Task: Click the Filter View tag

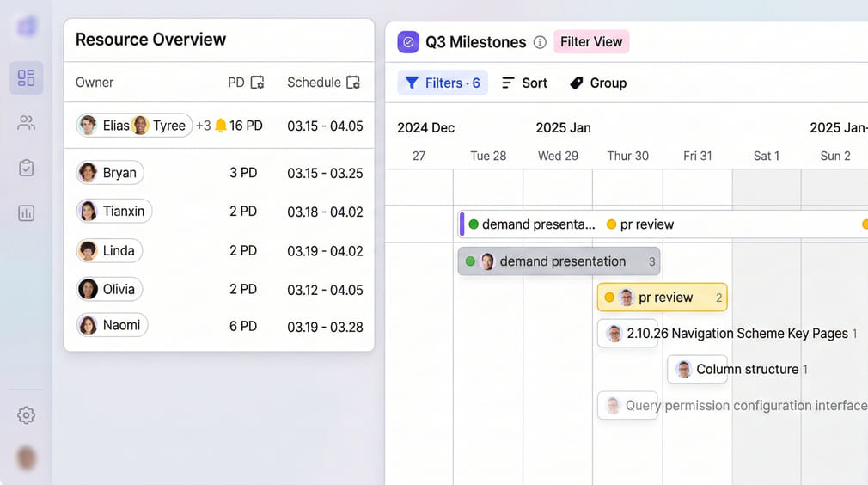Action: (591, 41)
